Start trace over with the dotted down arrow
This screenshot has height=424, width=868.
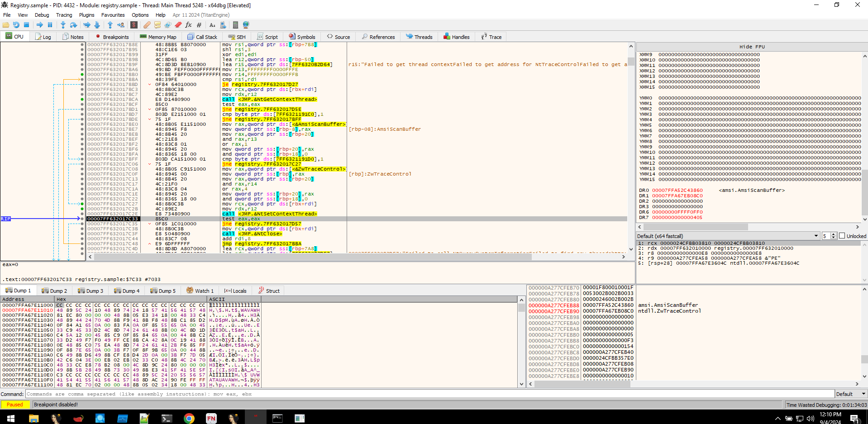tap(97, 25)
